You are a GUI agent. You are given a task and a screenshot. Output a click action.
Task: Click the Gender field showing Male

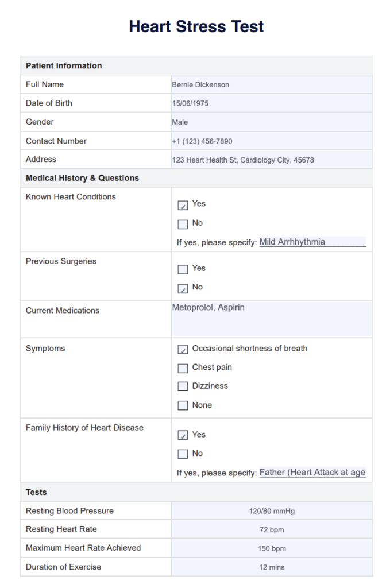[272, 122]
